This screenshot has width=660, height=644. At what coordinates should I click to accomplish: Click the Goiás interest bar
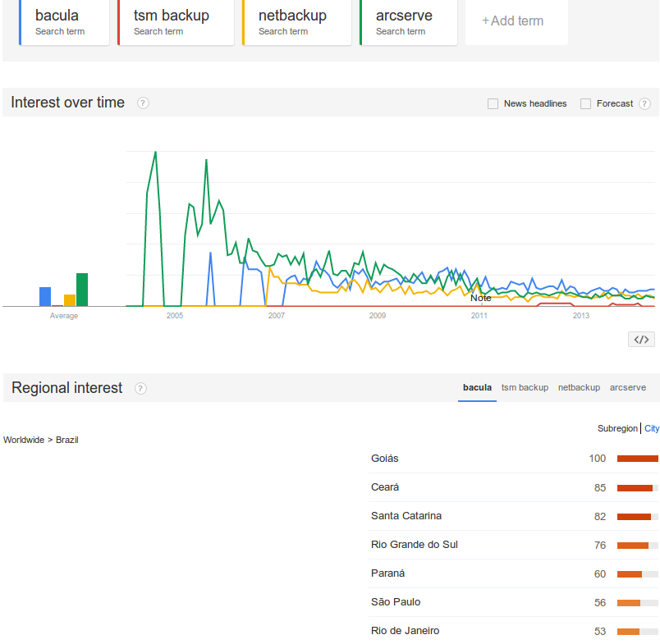pos(637,459)
